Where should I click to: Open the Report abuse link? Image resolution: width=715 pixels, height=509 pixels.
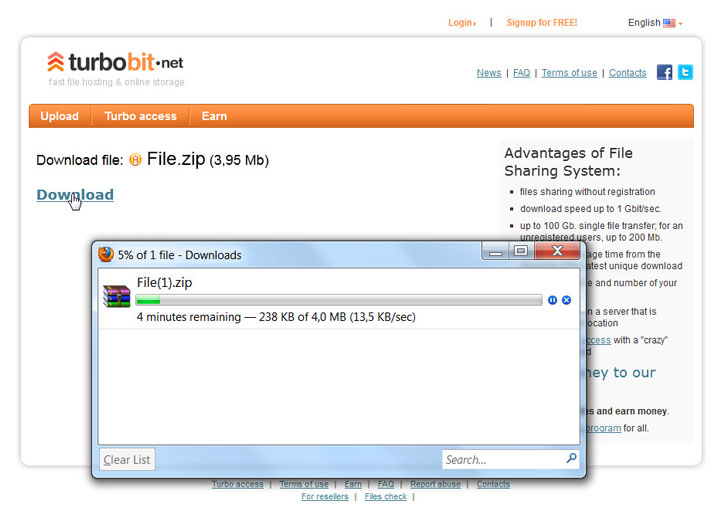(435, 484)
